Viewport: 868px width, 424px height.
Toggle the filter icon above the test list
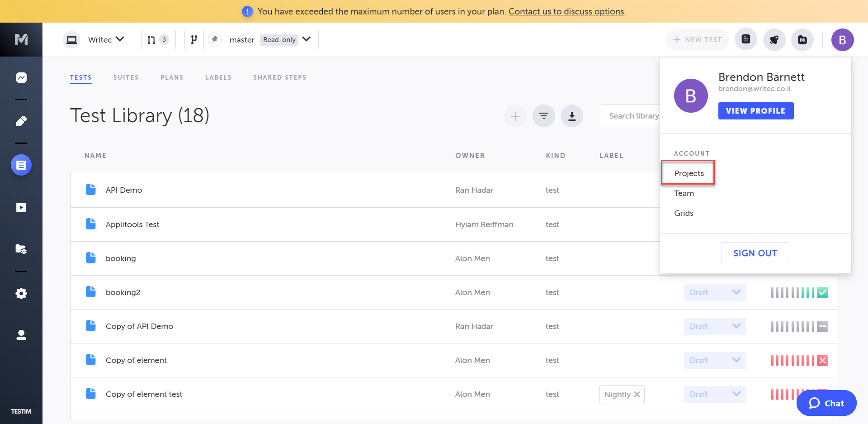(x=543, y=116)
